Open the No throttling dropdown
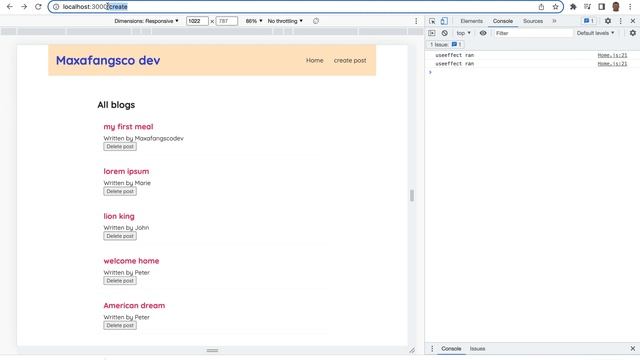This screenshot has width=640, height=360. 285,21
